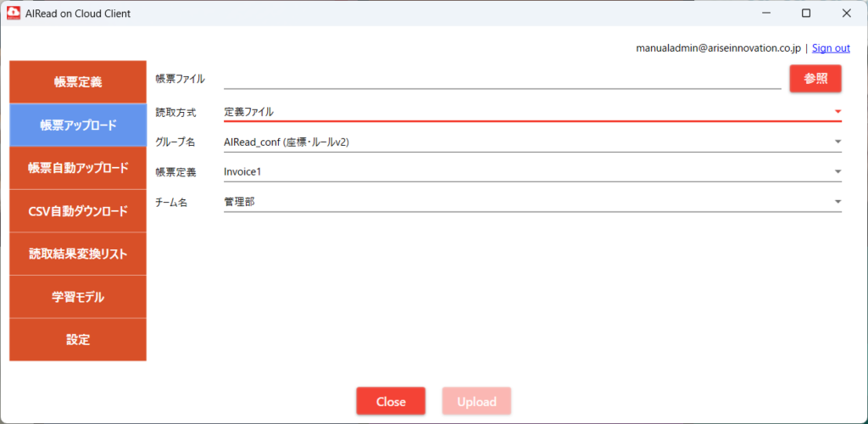Minimize the AIRead on Cloud Client window

pyautogui.click(x=766, y=13)
